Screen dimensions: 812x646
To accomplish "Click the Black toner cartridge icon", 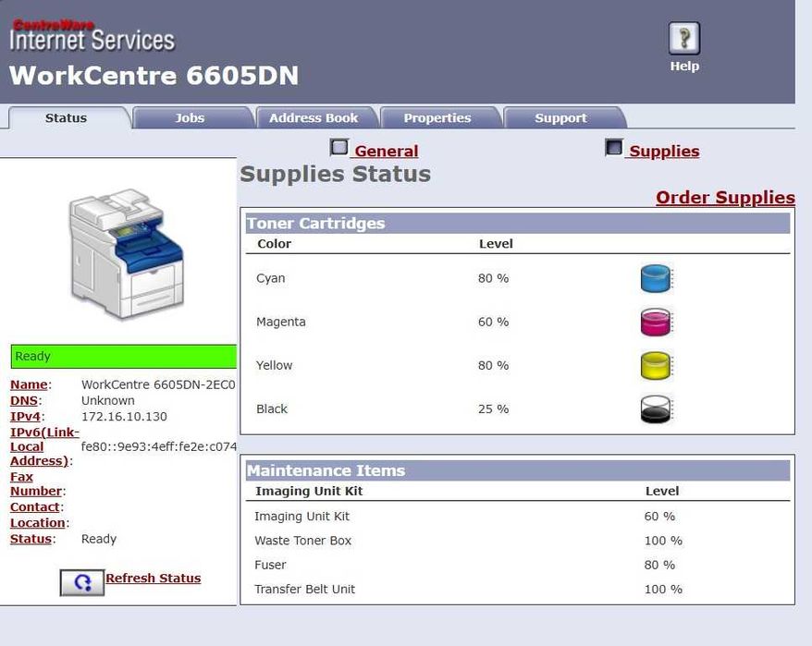I will 656,408.
